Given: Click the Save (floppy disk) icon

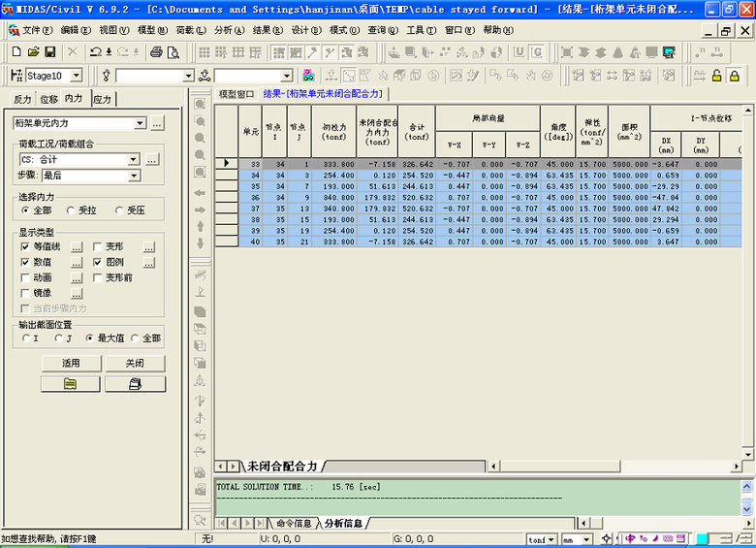Looking at the screenshot, I should tap(49, 51).
